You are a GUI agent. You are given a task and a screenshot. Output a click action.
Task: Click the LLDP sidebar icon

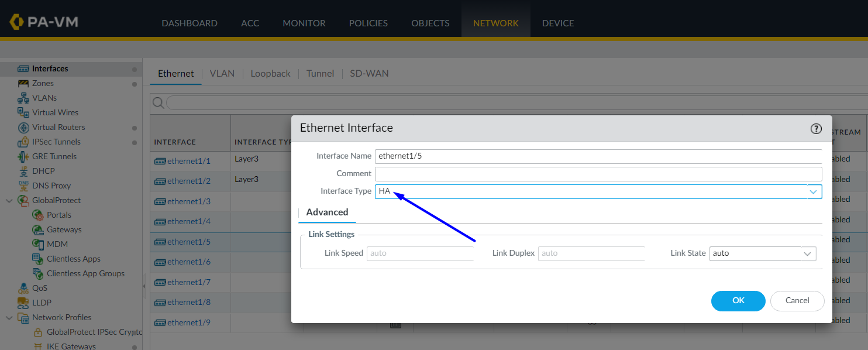coord(25,303)
